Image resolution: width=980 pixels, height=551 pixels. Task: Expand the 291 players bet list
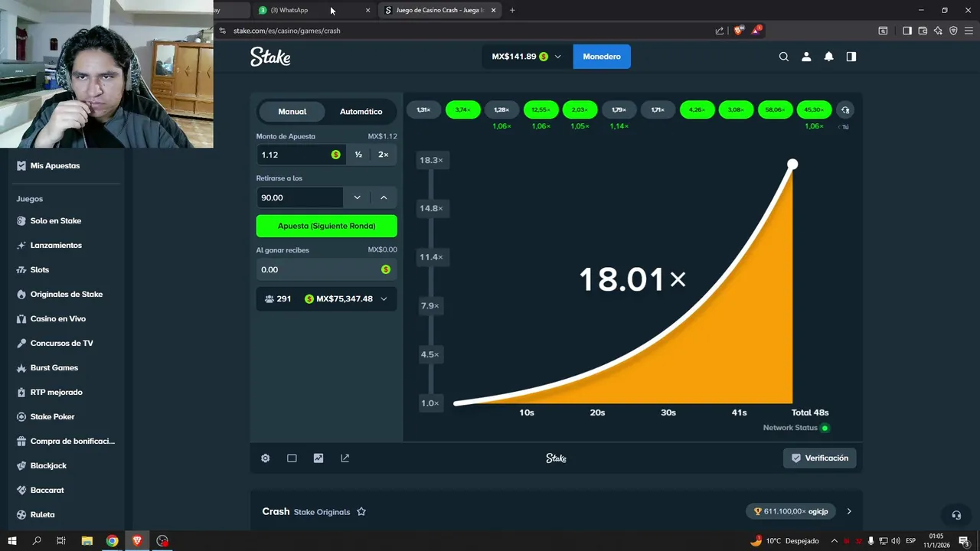(326, 298)
